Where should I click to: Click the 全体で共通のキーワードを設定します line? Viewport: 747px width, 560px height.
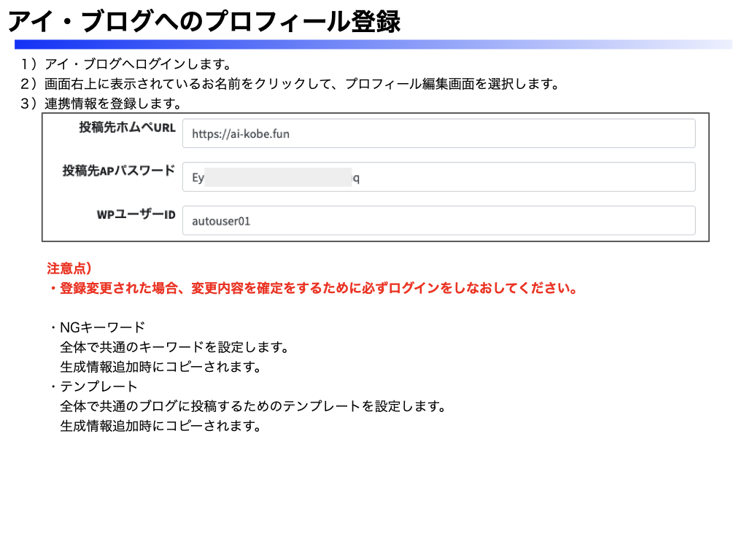pos(174,347)
